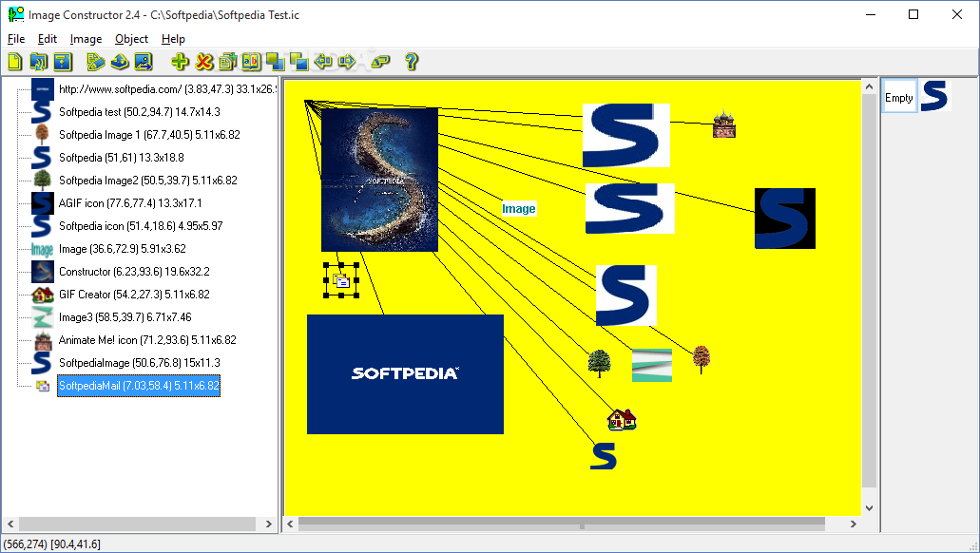
Task: Click the Open file folder icon
Action: pyautogui.click(x=39, y=61)
